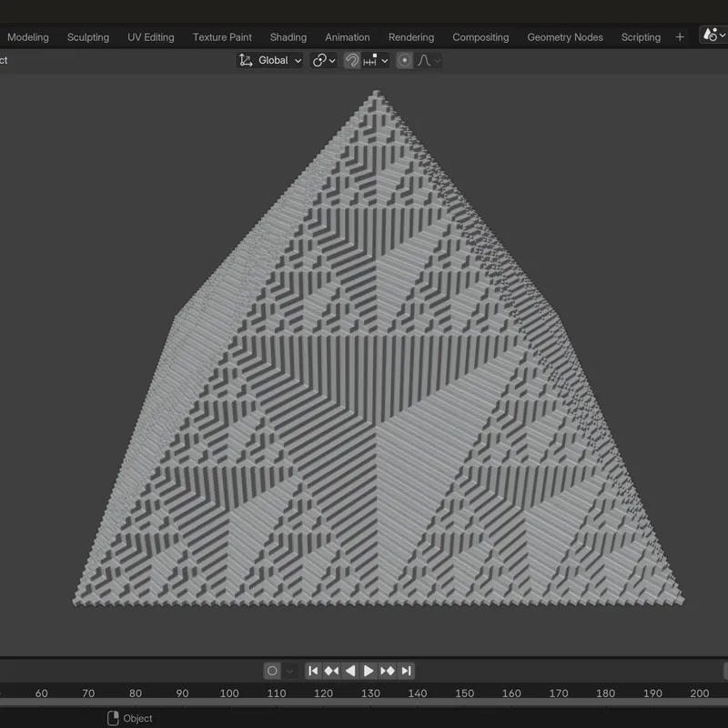Scrub the timeline to frame 100

229,693
